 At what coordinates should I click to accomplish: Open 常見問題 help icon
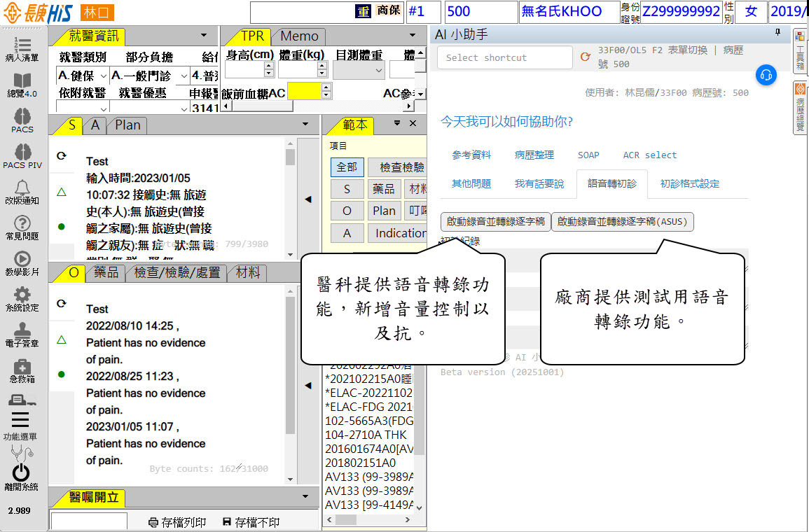[x=22, y=225]
